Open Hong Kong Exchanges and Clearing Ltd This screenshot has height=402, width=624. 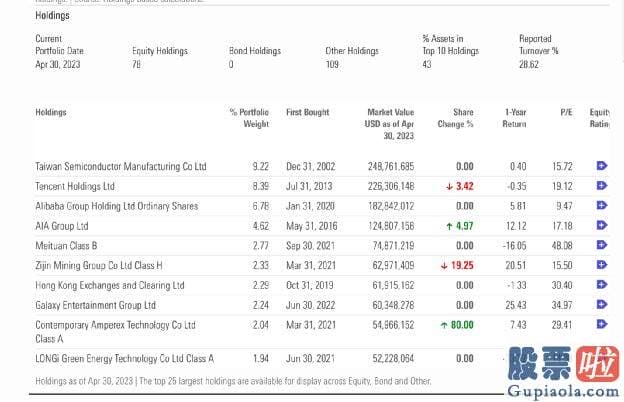[x=109, y=285]
